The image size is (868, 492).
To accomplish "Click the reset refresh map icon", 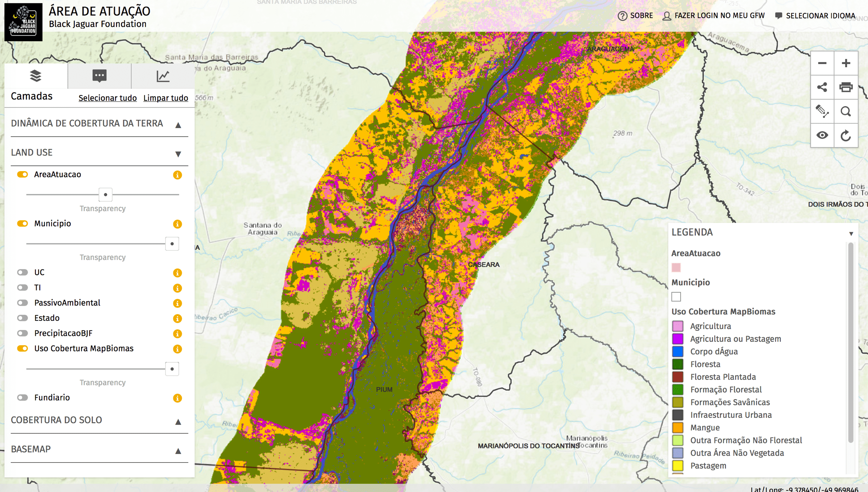I will (846, 136).
